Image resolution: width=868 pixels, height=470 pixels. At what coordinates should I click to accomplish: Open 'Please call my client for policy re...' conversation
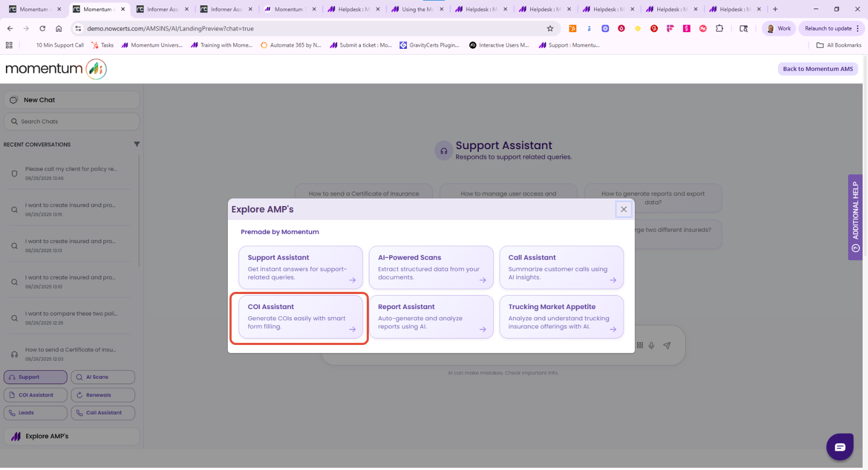[70, 173]
